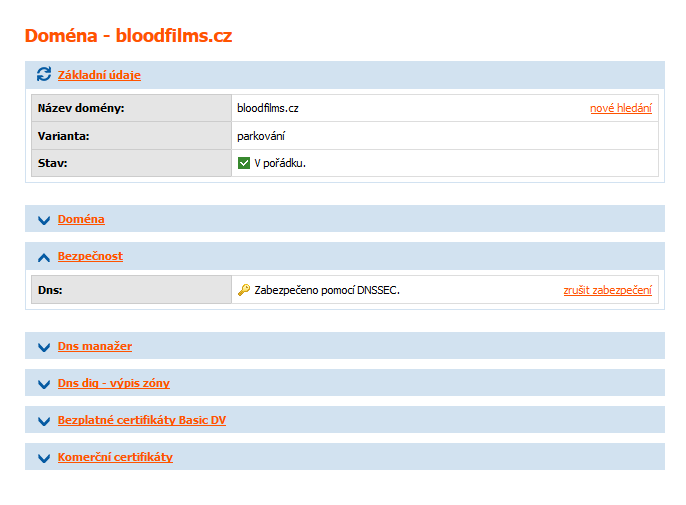Image resolution: width=686 pixels, height=505 pixels.
Task: Open Bezplatné certifikáty Basic DV link
Action: (x=141, y=420)
